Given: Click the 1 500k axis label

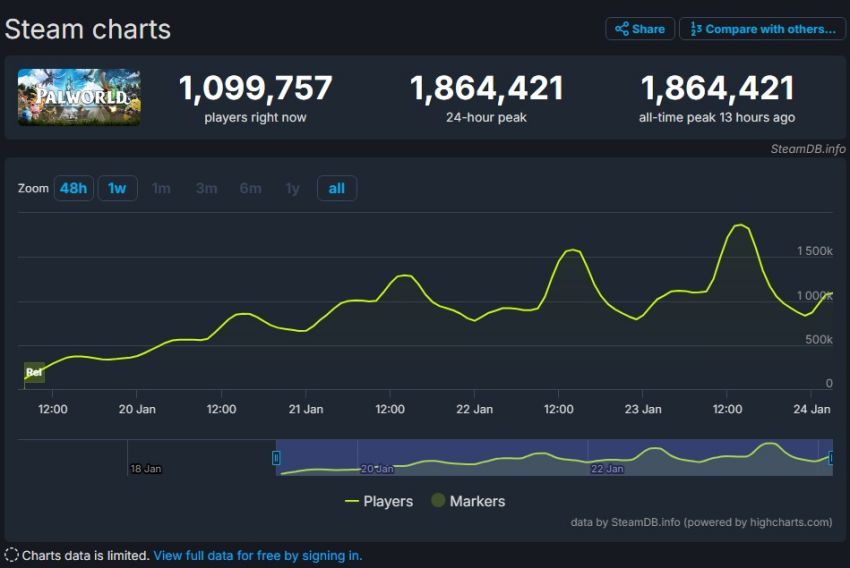Looking at the screenshot, I should click(x=814, y=251).
